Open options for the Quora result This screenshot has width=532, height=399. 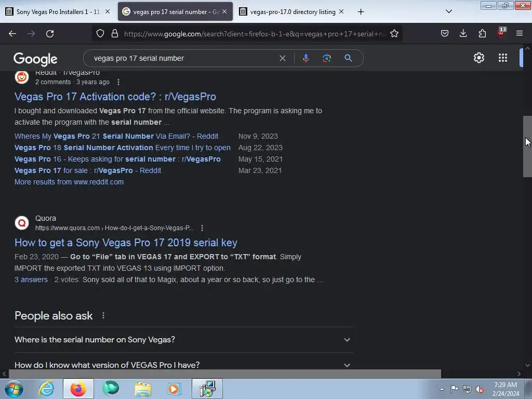click(x=202, y=228)
